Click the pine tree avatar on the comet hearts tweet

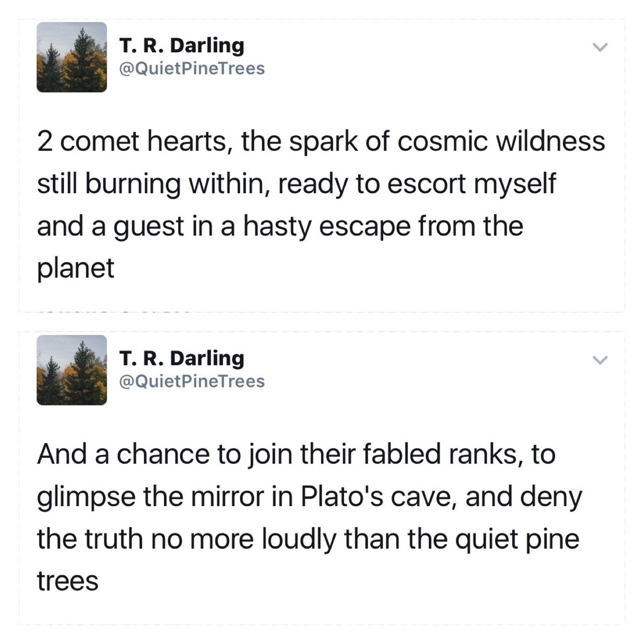click(x=71, y=57)
